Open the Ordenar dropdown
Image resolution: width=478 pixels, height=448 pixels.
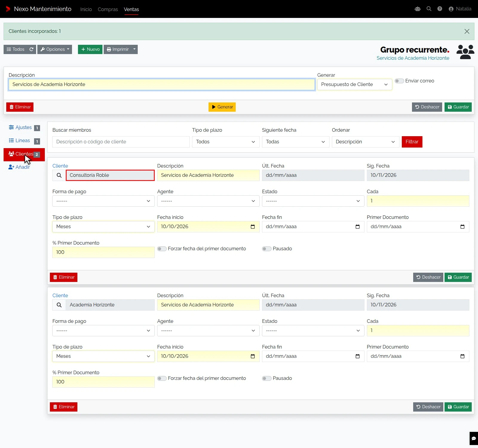[365, 142]
